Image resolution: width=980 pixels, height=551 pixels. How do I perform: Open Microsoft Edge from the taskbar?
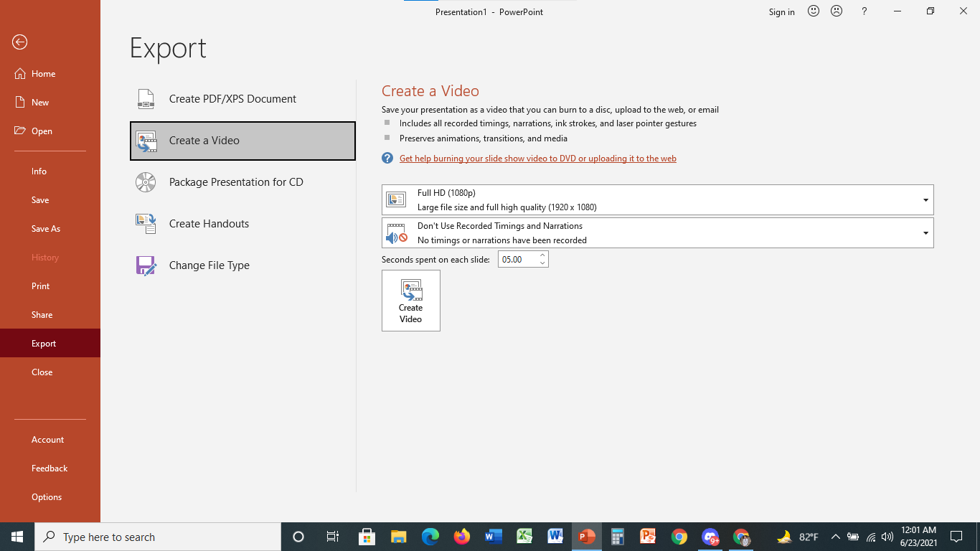(x=430, y=537)
